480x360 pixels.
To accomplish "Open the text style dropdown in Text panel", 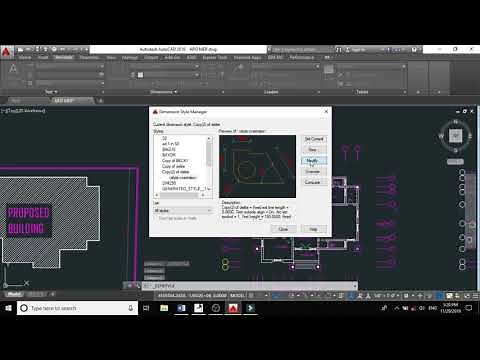I will (x=69, y=67).
